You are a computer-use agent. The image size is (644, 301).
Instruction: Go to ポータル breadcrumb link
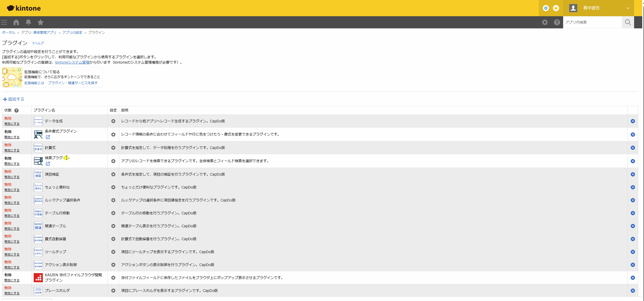(x=9, y=32)
